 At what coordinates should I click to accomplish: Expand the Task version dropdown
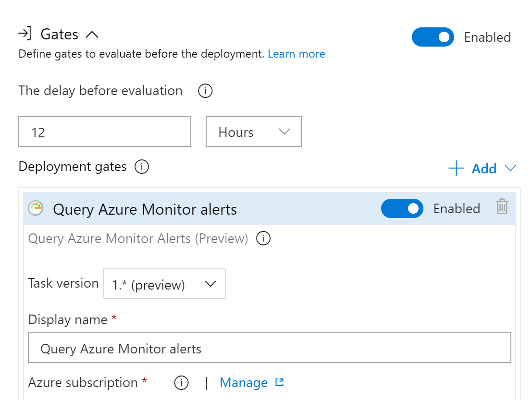pos(164,284)
